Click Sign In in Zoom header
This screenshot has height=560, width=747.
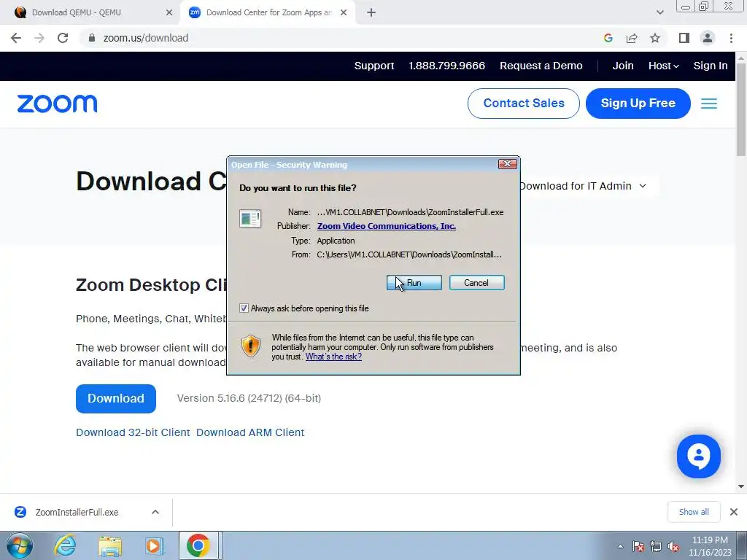tap(711, 66)
